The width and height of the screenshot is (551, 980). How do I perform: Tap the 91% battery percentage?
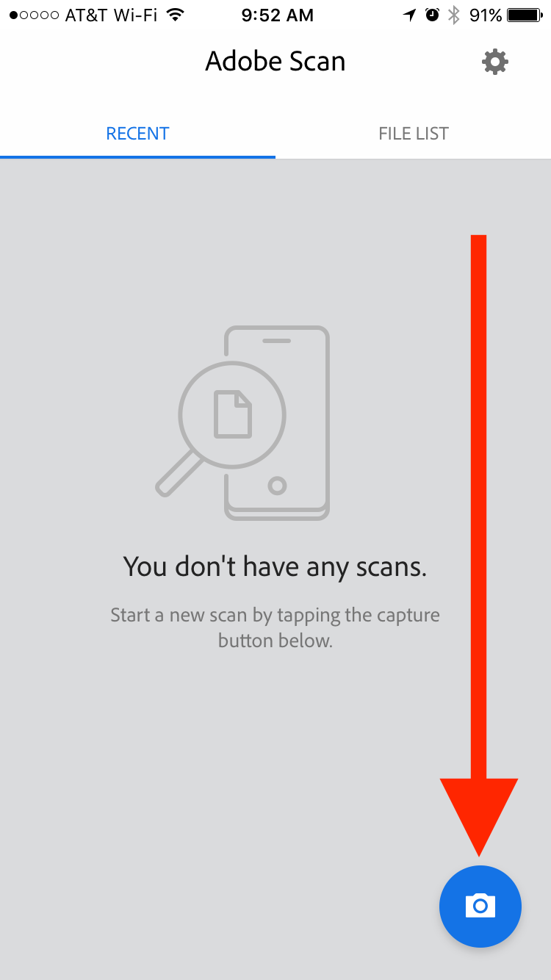(486, 15)
